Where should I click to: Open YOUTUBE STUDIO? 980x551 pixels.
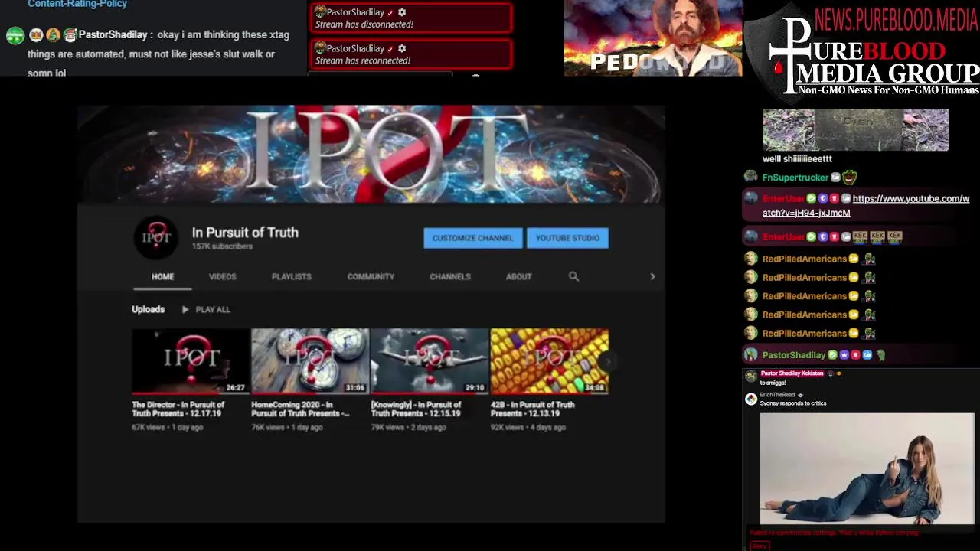(x=567, y=238)
